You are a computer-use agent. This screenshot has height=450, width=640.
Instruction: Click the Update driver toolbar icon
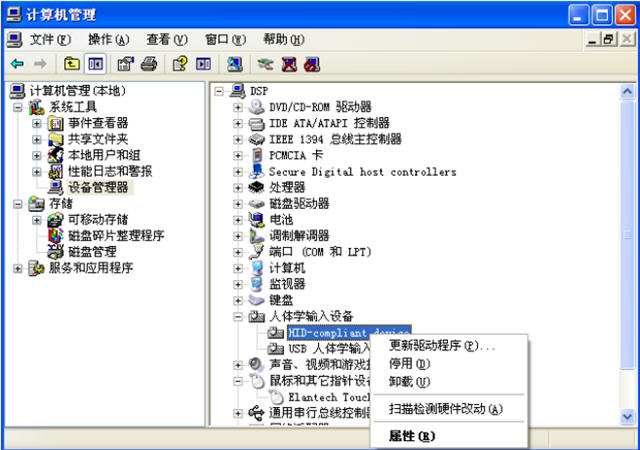pyautogui.click(x=265, y=64)
